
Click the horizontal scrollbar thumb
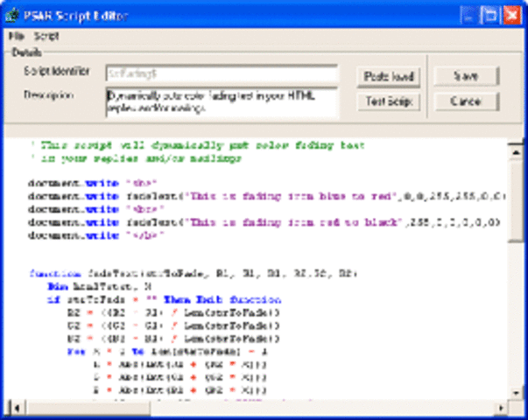click(x=88, y=408)
